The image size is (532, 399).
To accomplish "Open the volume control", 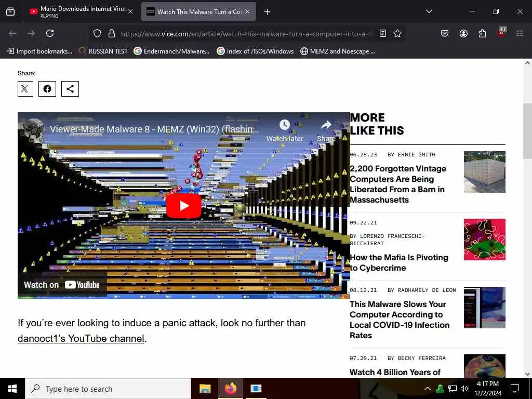I will point(464,389).
